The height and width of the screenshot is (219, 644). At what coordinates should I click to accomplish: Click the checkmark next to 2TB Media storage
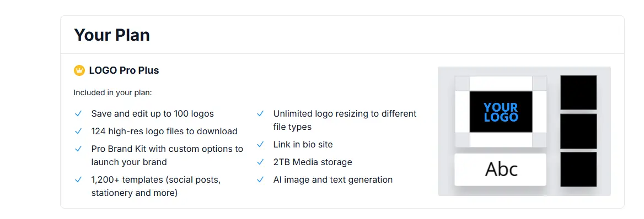point(260,162)
